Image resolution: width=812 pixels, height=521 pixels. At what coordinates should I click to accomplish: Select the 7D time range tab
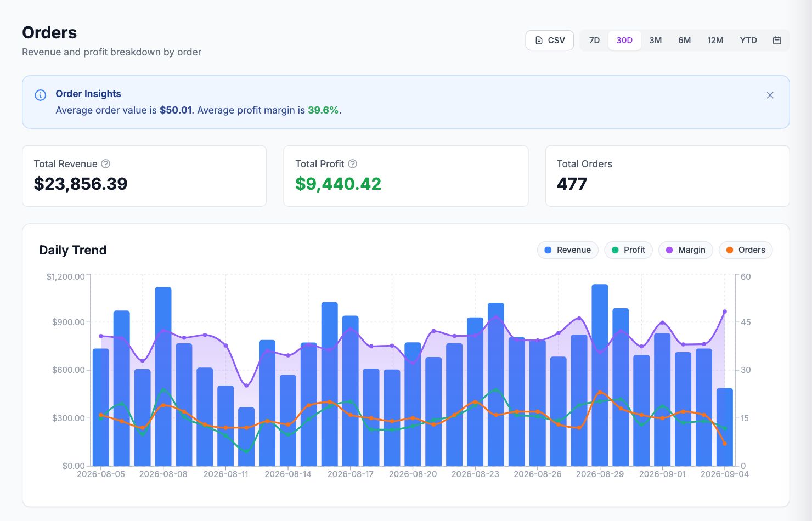[594, 41]
